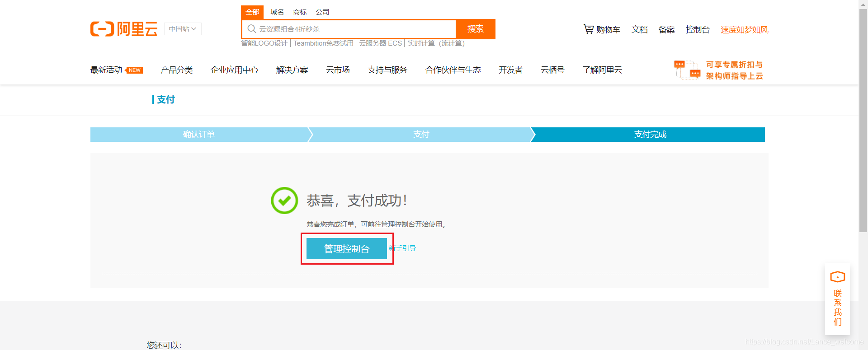This screenshot has width=868, height=350.
Task: Select the 商标 search tab
Action: point(300,12)
